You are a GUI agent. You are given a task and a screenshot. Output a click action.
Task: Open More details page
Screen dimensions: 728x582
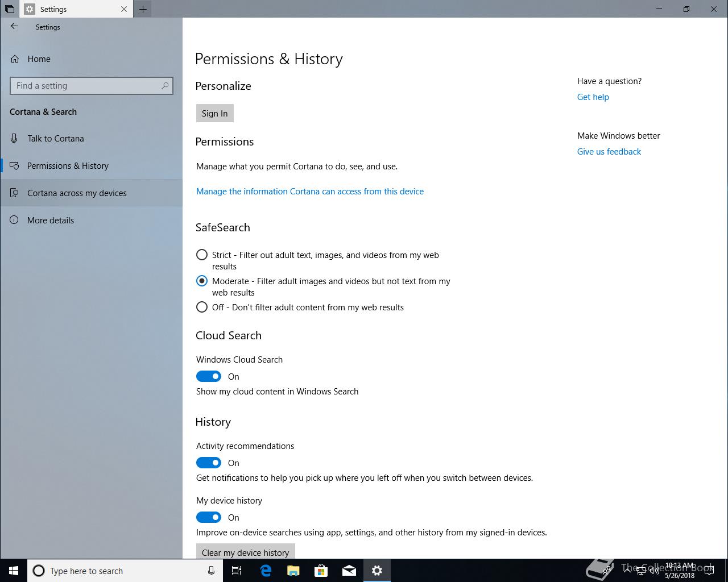click(91, 221)
